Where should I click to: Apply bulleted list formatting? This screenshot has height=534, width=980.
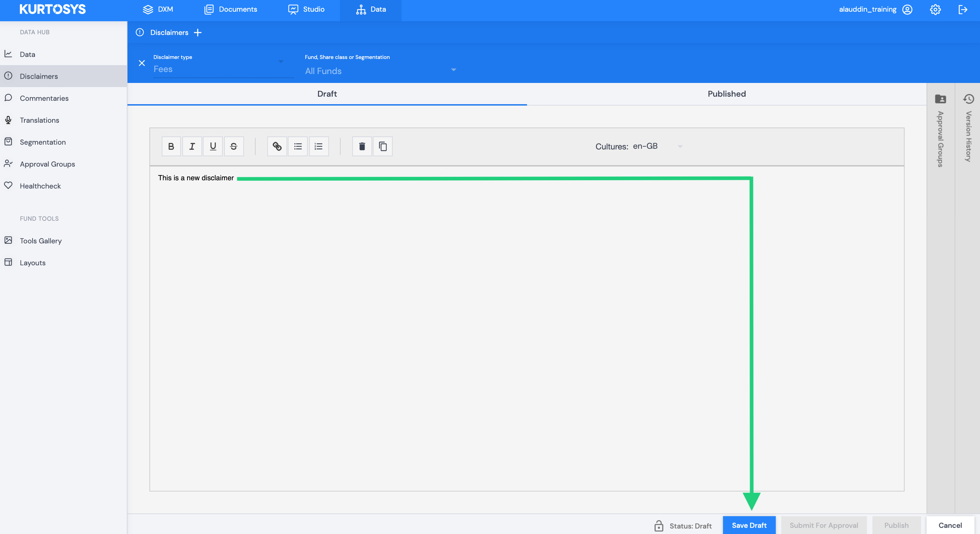tap(298, 146)
